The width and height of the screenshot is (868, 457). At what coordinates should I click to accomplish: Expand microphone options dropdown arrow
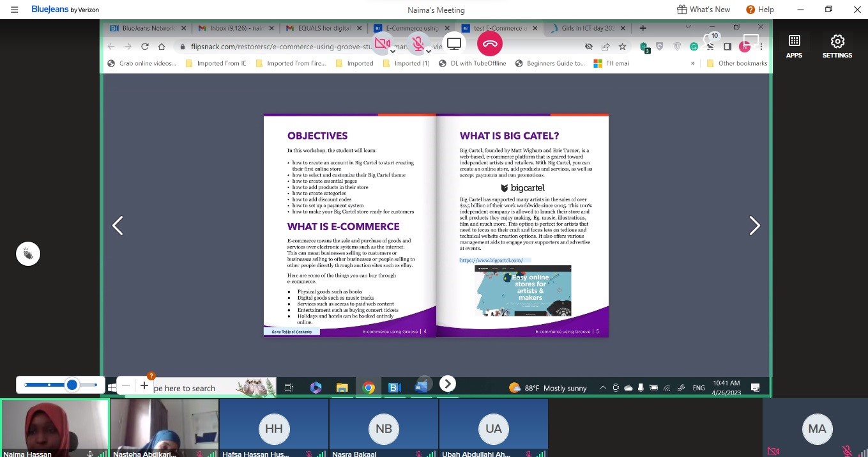[x=429, y=51]
